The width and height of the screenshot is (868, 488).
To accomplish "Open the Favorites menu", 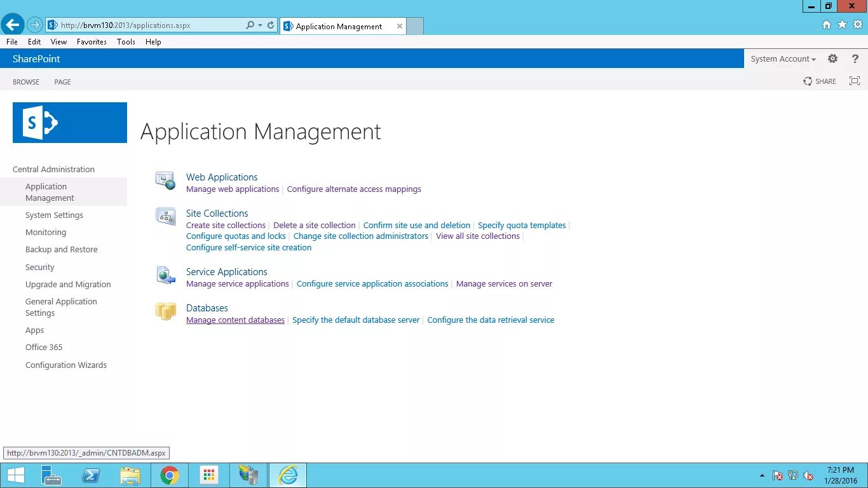I will [x=92, y=41].
